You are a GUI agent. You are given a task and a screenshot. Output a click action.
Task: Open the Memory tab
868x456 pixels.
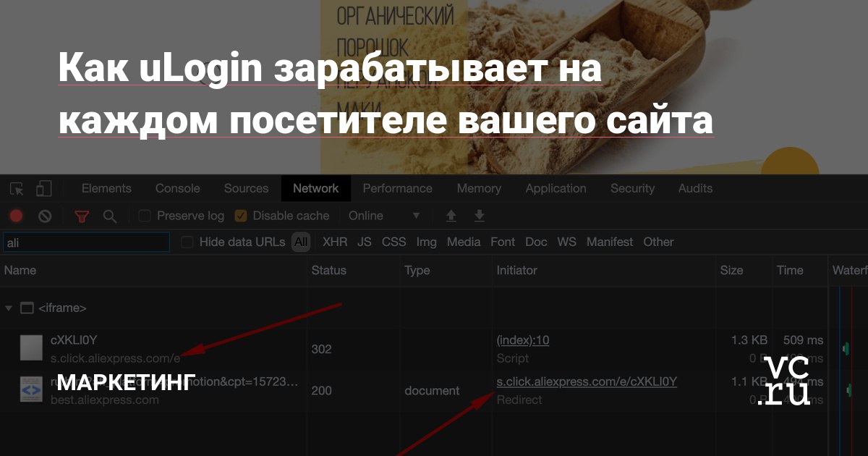(479, 188)
